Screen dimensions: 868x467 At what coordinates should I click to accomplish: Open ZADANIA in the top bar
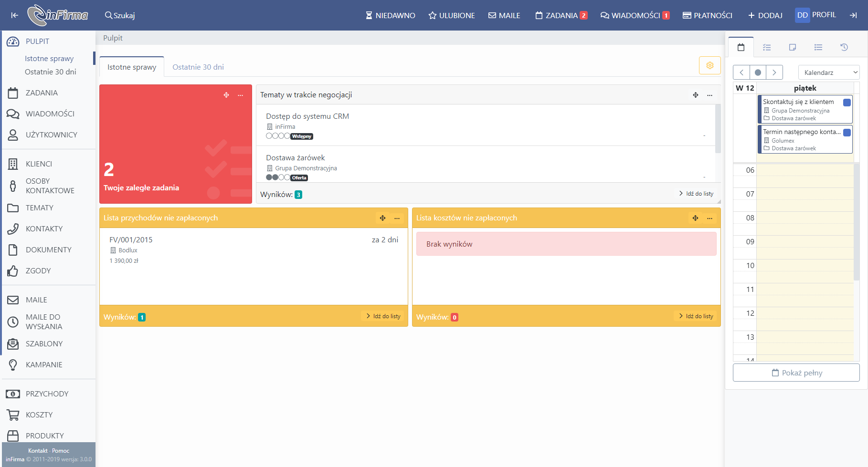(561, 15)
